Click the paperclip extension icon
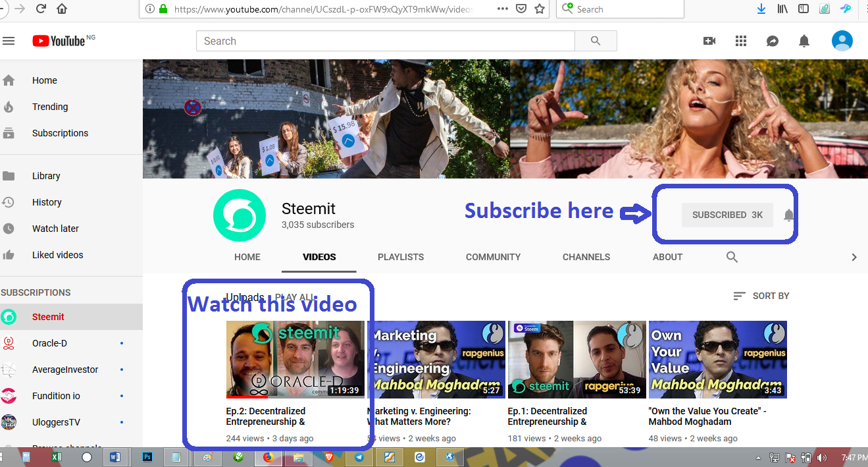The image size is (868, 467). pos(825,9)
